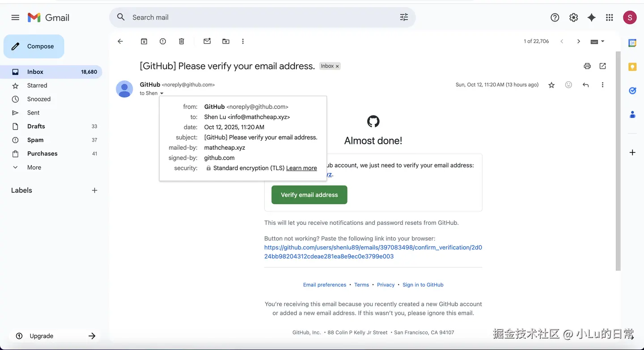This screenshot has height=350, width=644.
Task: Focus the Search mail field
Action: coord(262,17)
